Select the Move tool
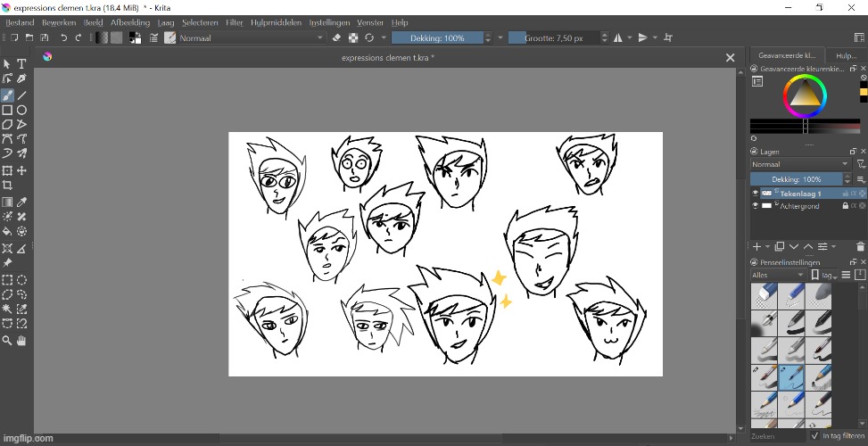Screen dimensions: 868x446 [x=21, y=171]
